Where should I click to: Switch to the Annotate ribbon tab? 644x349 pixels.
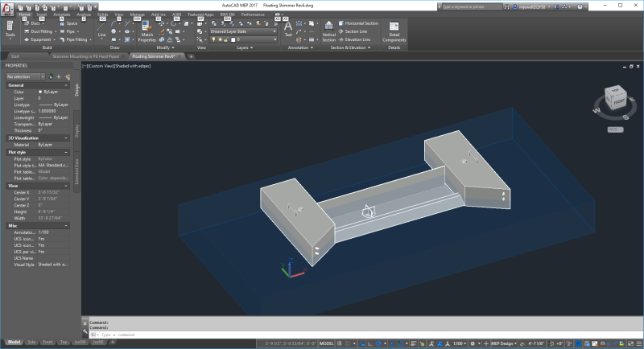pos(62,14)
